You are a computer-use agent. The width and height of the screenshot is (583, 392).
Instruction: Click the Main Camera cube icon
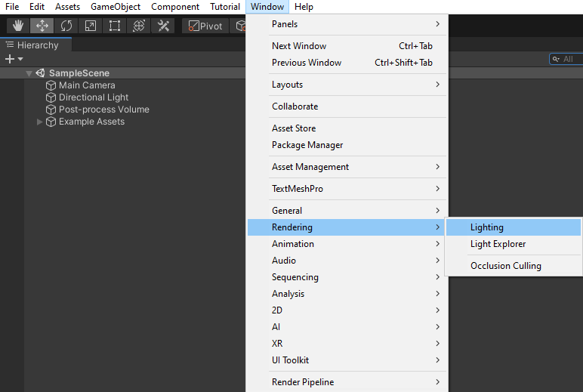[x=51, y=85]
